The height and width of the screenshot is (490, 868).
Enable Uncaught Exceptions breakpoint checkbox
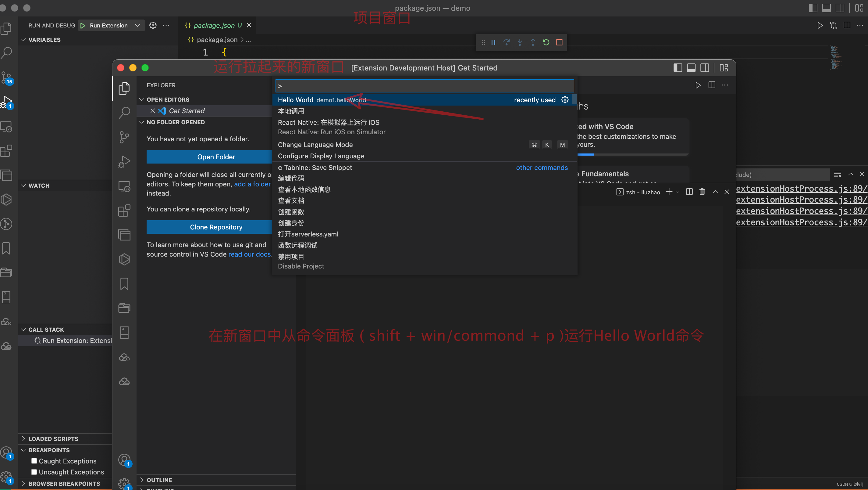[x=34, y=472]
